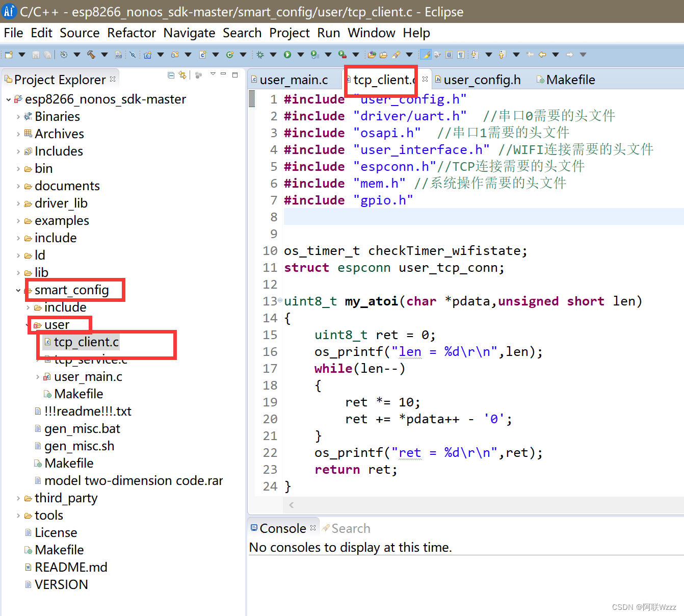Image resolution: width=684 pixels, height=616 pixels.
Task: Toggle Show Whitespace Characters pilcrow icon
Action: [461, 55]
